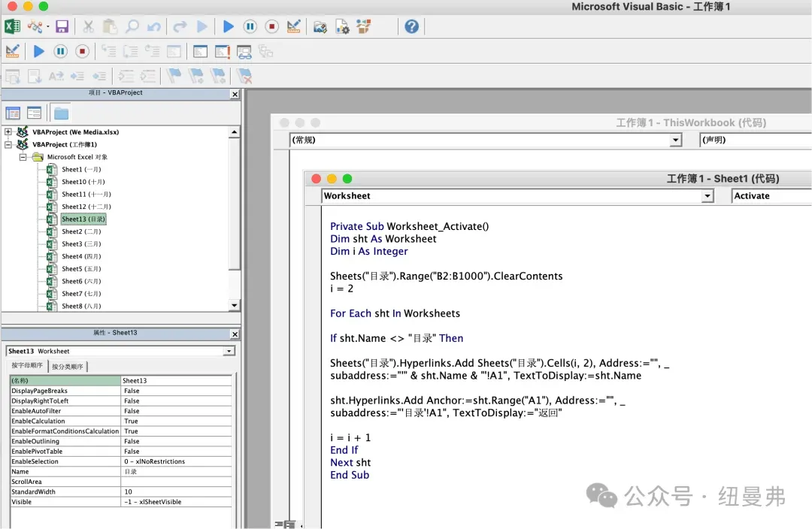Switch to 按字母顺序 tab
The height and width of the screenshot is (529, 812).
(x=27, y=365)
